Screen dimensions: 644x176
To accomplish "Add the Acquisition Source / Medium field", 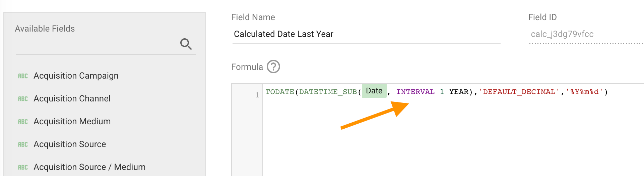I will coord(89,167).
